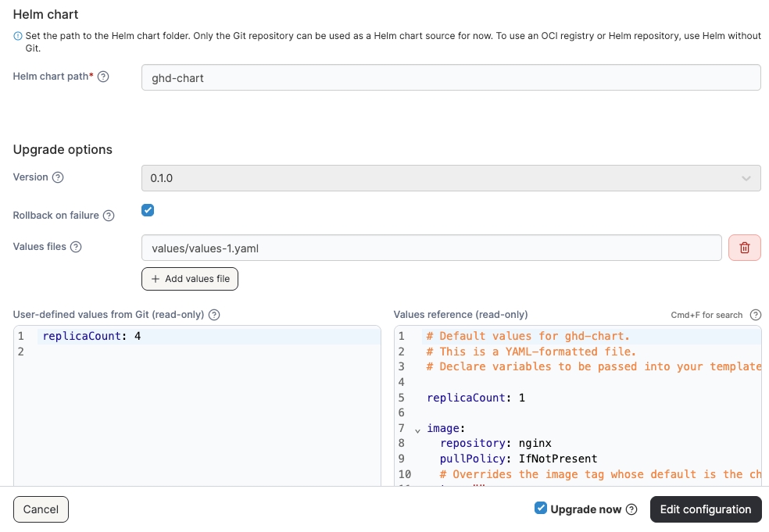
Task: Click replicaCount line in user-defined values editor
Action: [x=91, y=337]
